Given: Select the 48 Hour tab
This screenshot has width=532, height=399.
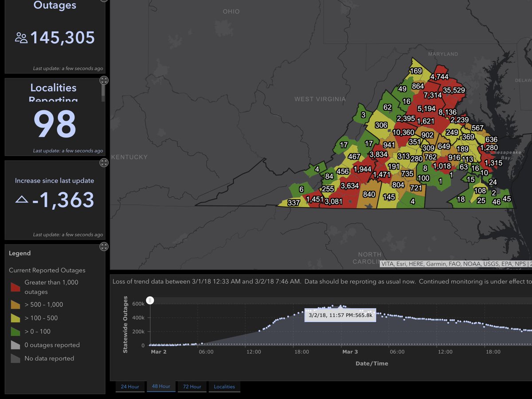Looking at the screenshot, I should (x=161, y=386).
